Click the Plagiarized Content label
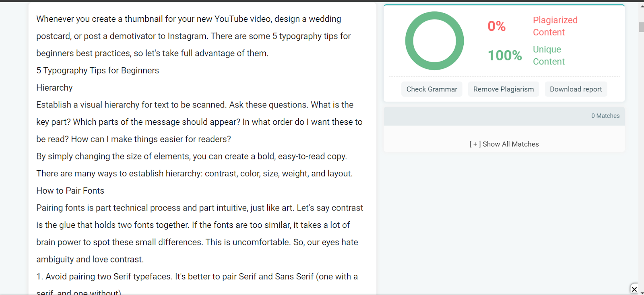The image size is (644, 295). pyautogui.click(x=555, y=26)
